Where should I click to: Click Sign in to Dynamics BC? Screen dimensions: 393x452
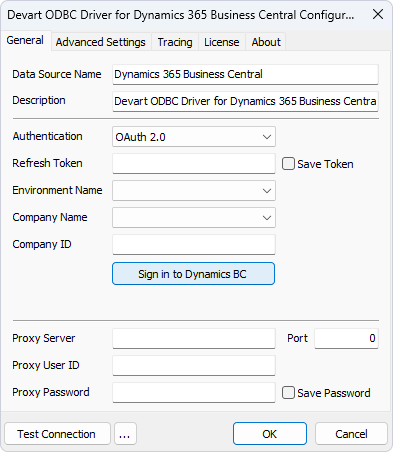click(x=194, y=274)
